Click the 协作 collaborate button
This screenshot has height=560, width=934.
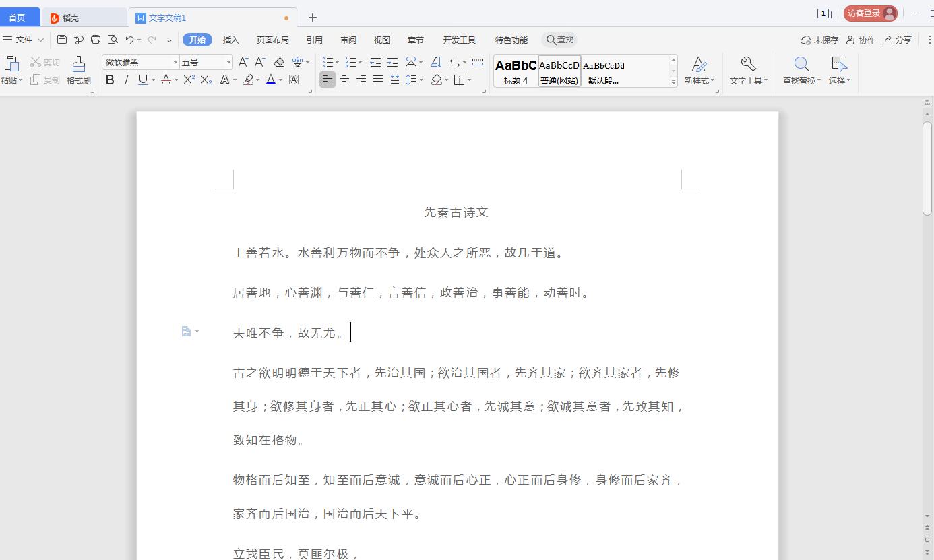(x=861, y=40)
